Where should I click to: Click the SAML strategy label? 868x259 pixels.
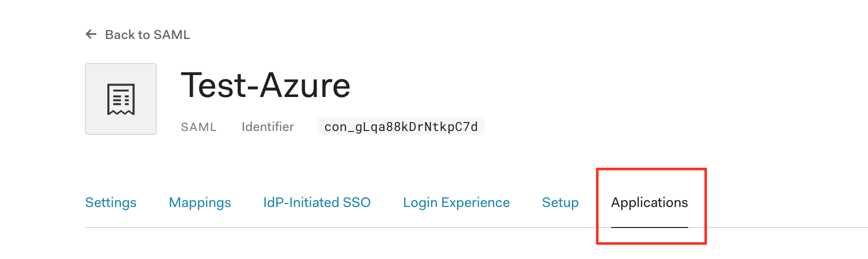tap(199, 127)
